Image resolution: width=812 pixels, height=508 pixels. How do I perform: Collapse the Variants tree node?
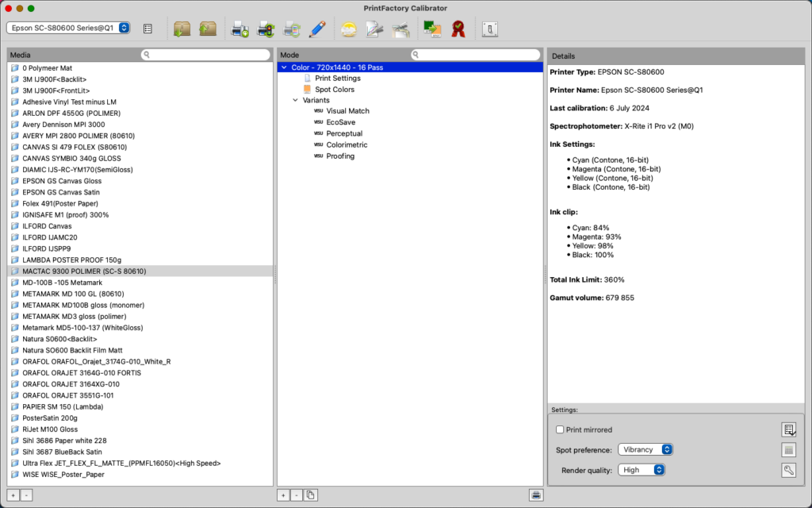point(295,100)
